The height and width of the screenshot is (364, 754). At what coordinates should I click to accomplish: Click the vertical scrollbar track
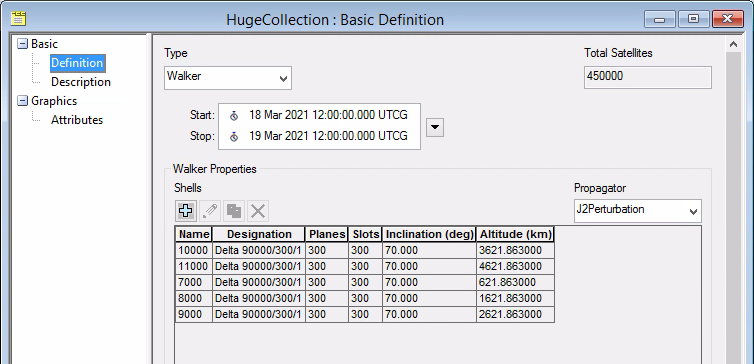coord(733,208)
